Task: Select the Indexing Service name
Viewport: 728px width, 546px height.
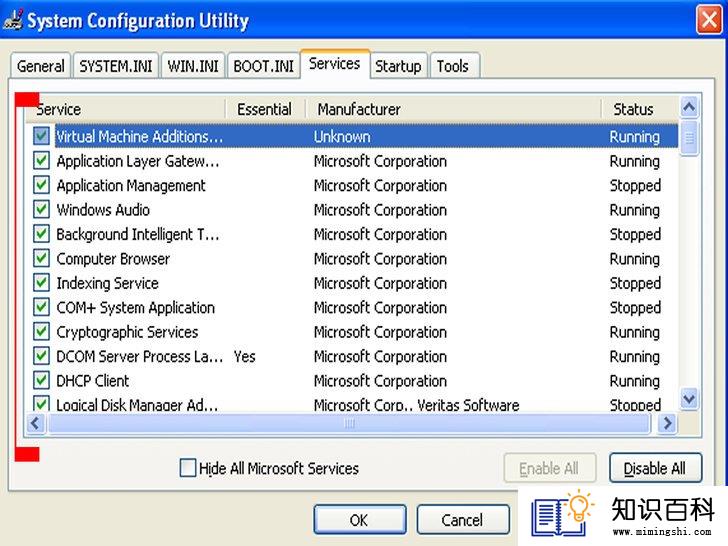Action: [x=107, y=283]
